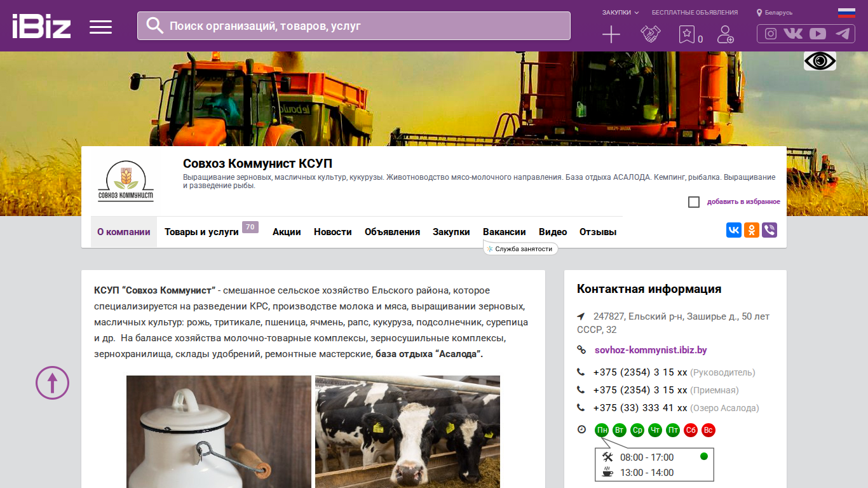Open the hamburger menu next to iBiz
The width and height of the screenshot is (868, 488).
[100, 27]
